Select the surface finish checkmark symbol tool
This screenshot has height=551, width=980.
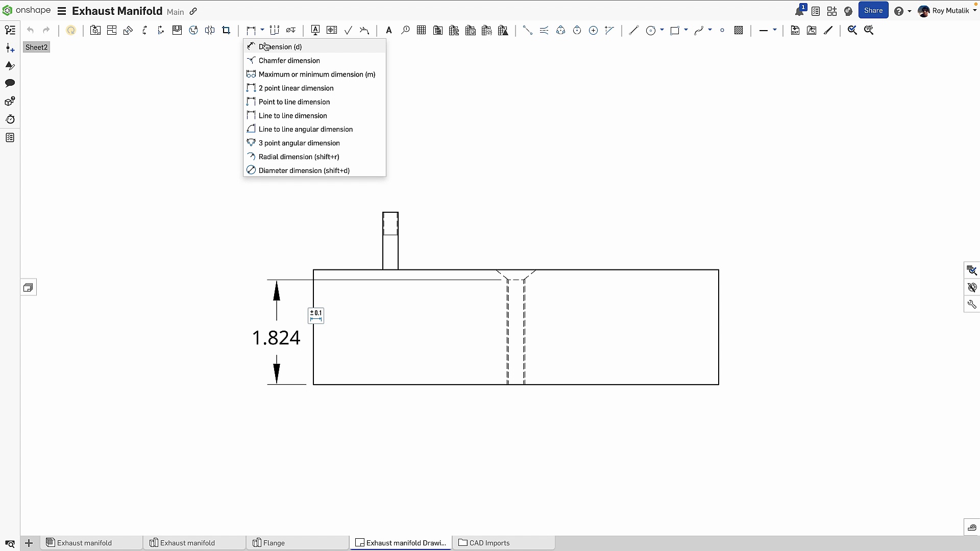pos(348,31)
